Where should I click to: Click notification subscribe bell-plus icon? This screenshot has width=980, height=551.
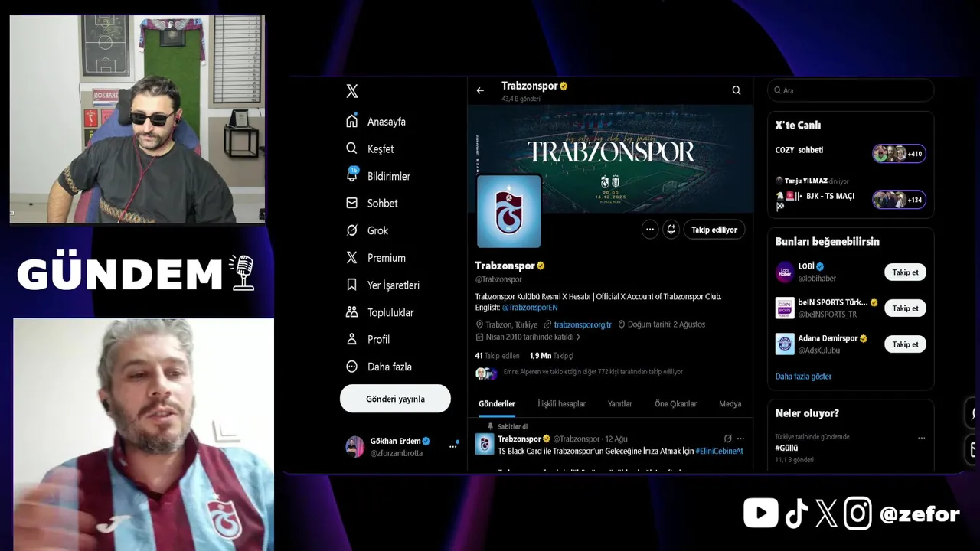tap(671, 230)
